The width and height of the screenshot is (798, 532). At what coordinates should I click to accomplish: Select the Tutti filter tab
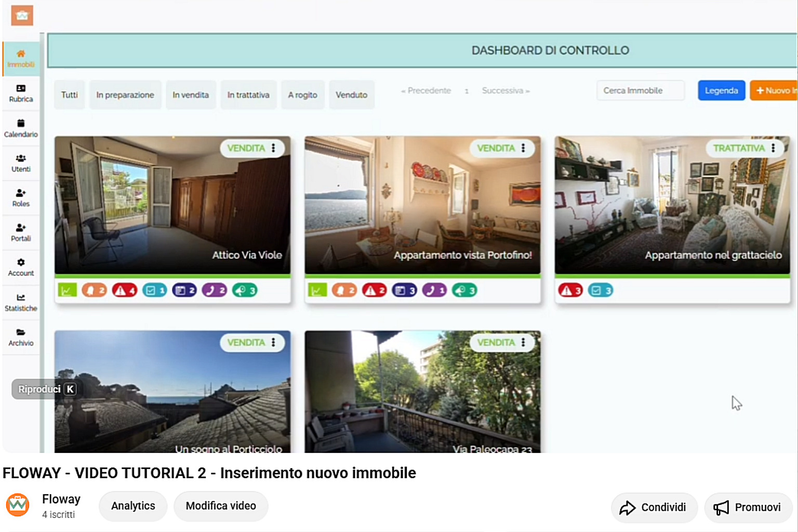(x=70, y=95)
